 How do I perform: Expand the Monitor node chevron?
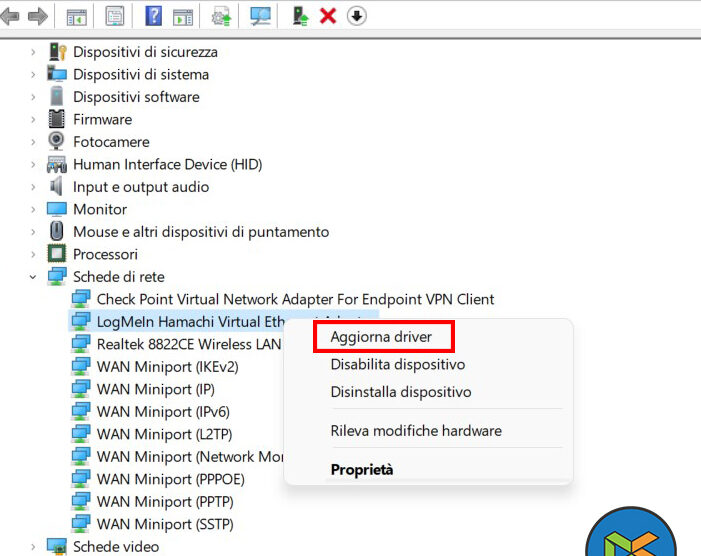click(x=33, y=209)
